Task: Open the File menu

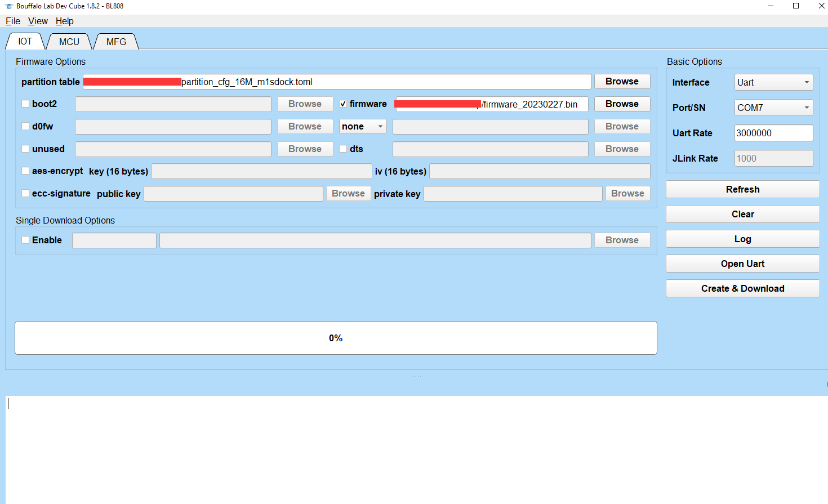Action: (12, 21)
